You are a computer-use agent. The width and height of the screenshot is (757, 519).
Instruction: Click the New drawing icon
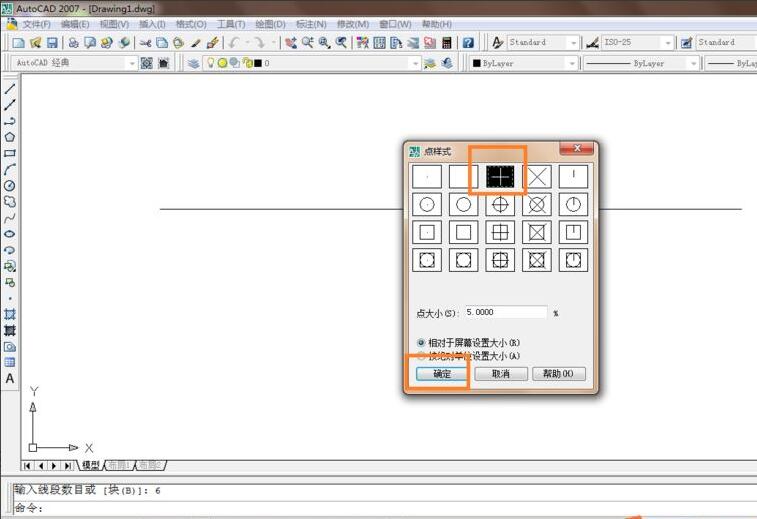pos(18,43)
